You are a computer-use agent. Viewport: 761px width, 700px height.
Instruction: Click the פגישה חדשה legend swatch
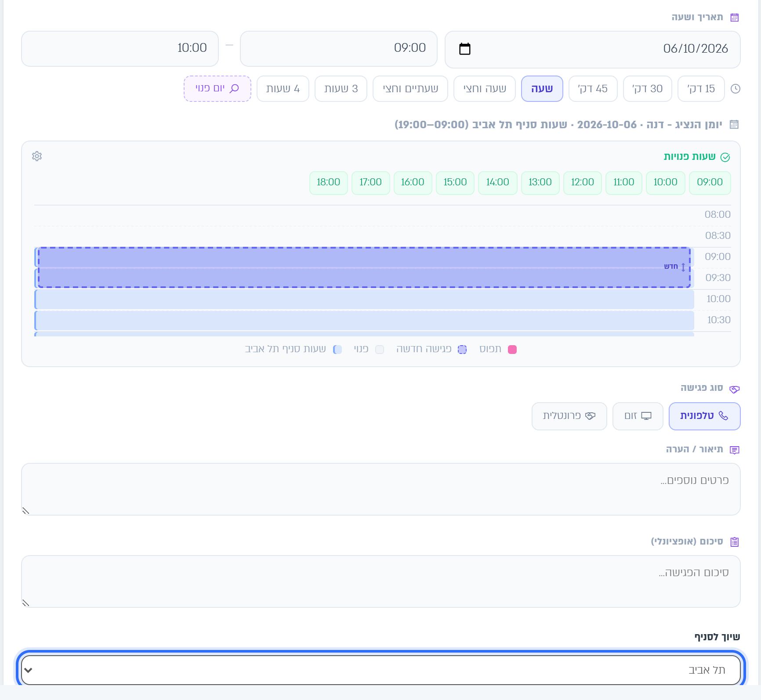462,350
